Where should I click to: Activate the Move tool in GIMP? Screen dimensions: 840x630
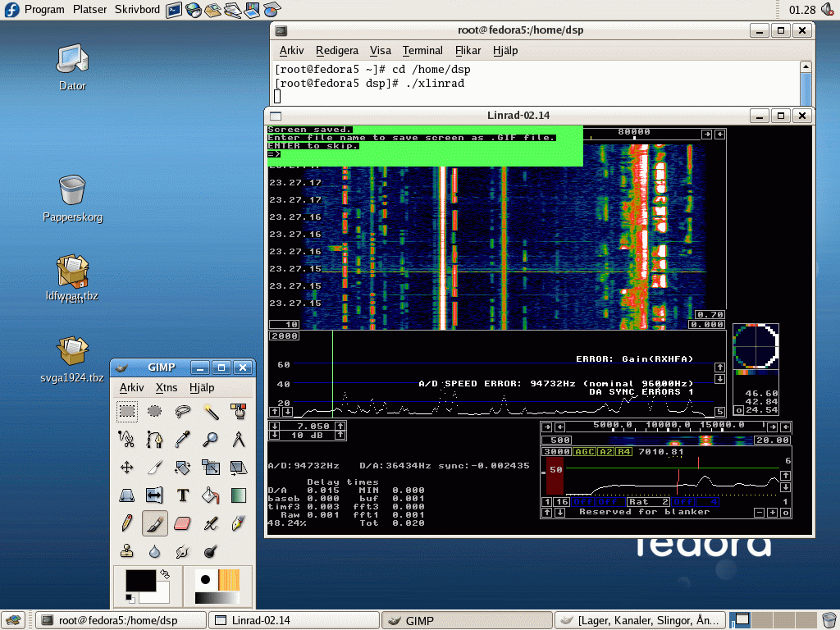click(127, 467)
